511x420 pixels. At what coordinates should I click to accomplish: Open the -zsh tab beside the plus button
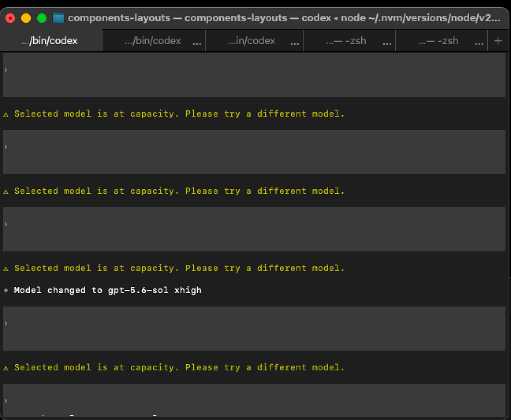[441, 41]
